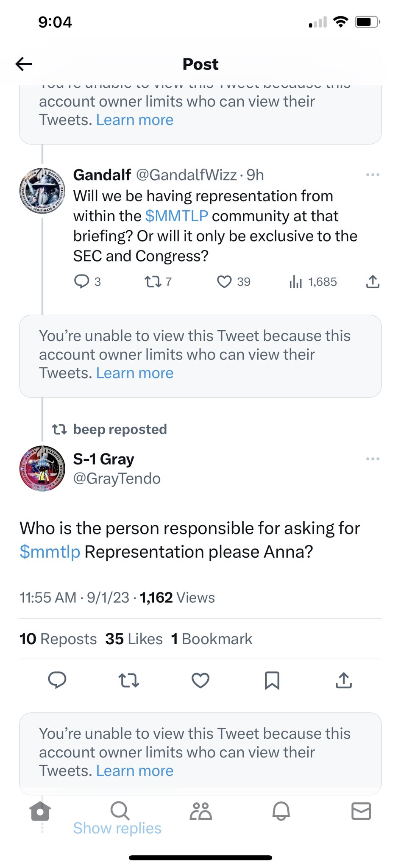Reply to Gandalf's tweet

click(x=81, y=281)
